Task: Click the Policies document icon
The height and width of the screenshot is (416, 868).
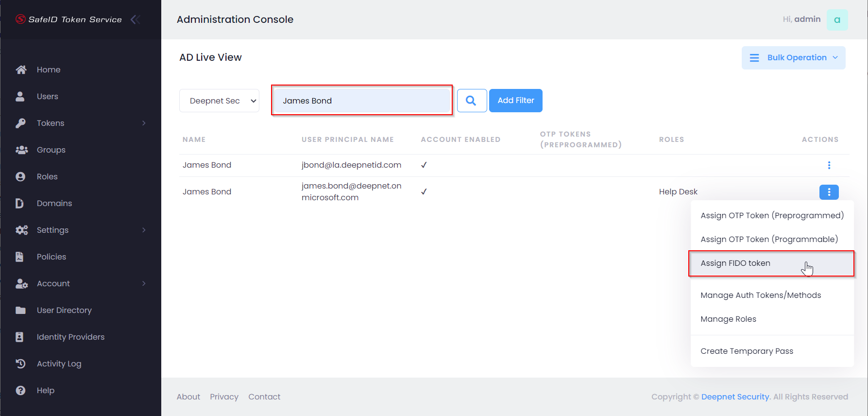Action: (x=20, y=257)
